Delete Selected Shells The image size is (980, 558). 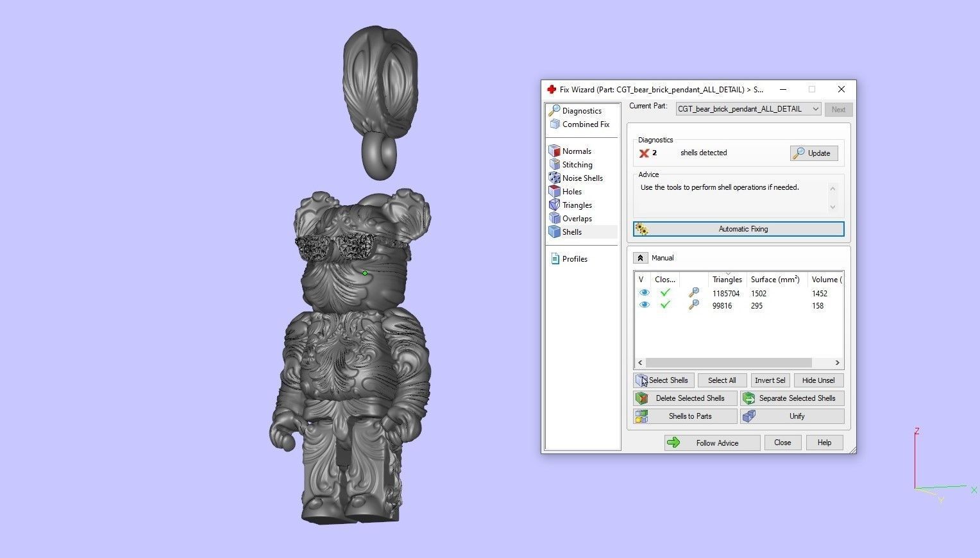click(685, 398)
